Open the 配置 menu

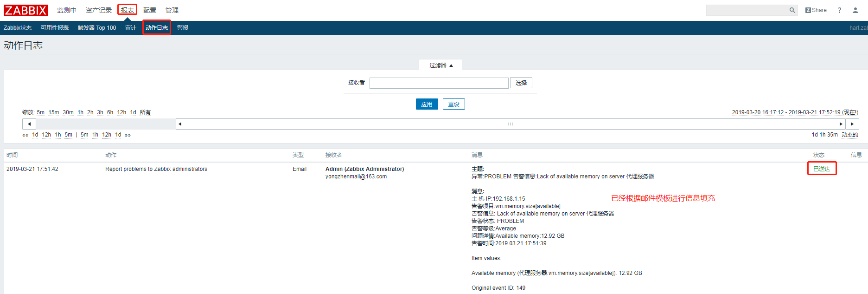150,10
